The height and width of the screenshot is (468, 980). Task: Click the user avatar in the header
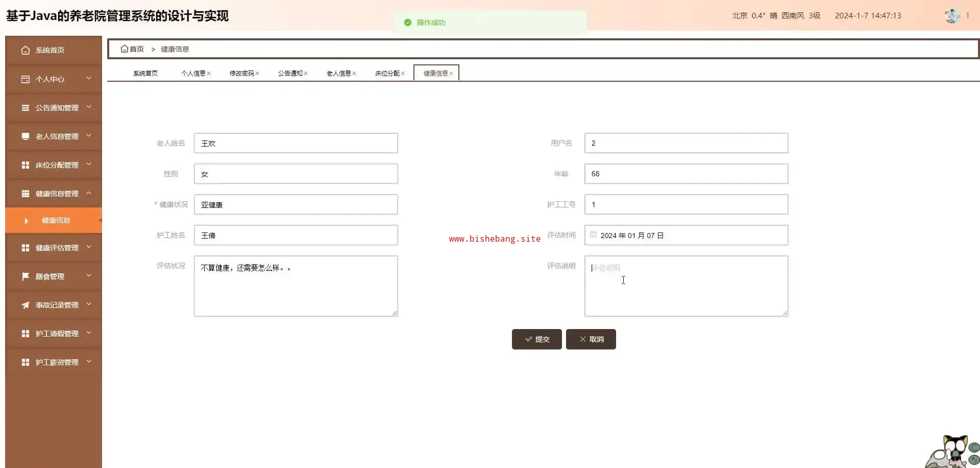[952, 15]
